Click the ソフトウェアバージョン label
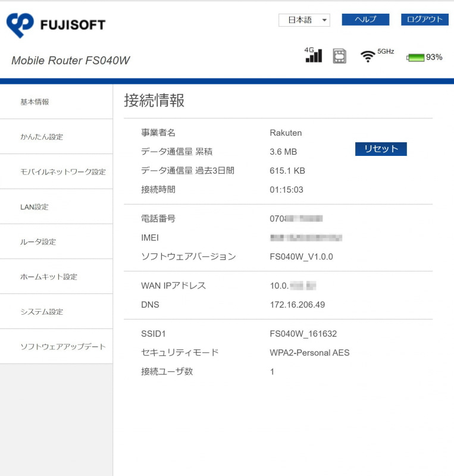The image size is (454, 476). 189,257
